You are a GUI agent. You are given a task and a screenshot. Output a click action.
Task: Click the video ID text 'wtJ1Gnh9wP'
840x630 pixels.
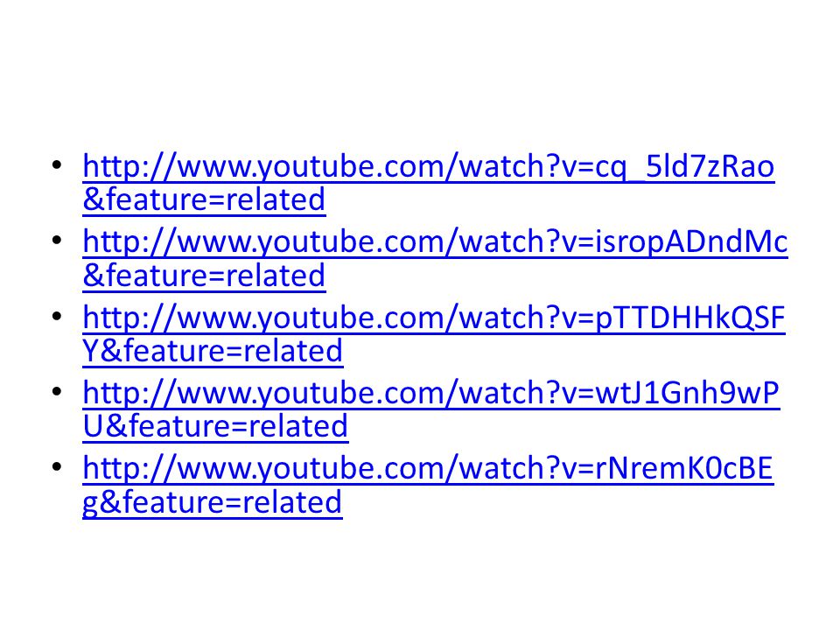pyautogui.click(x=688, y=393)
